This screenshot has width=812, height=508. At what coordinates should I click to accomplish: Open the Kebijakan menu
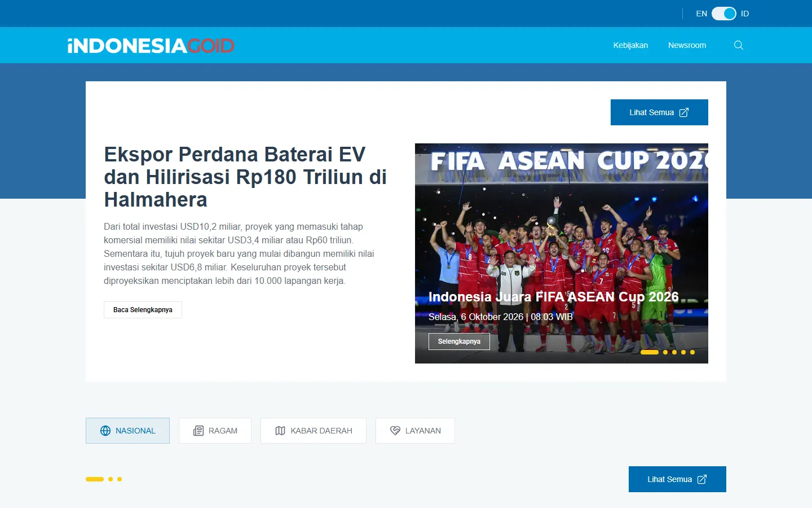pyautogui.click(x=630, y=45)
